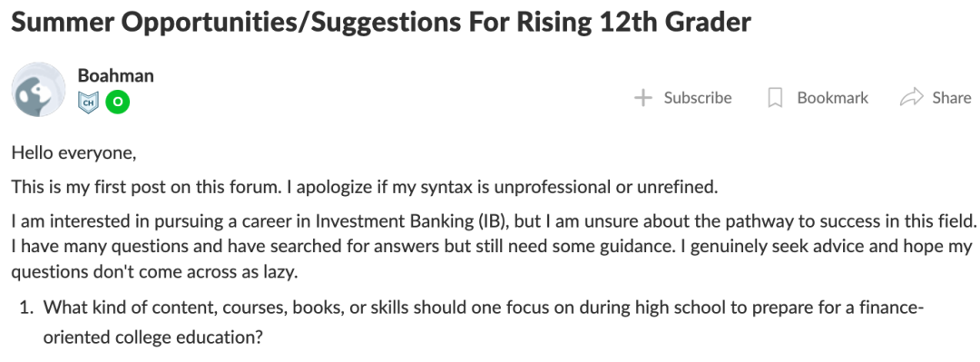980x362 pixels.
Task: Click list question about content, courses, books
Action: tap(485, 308)
